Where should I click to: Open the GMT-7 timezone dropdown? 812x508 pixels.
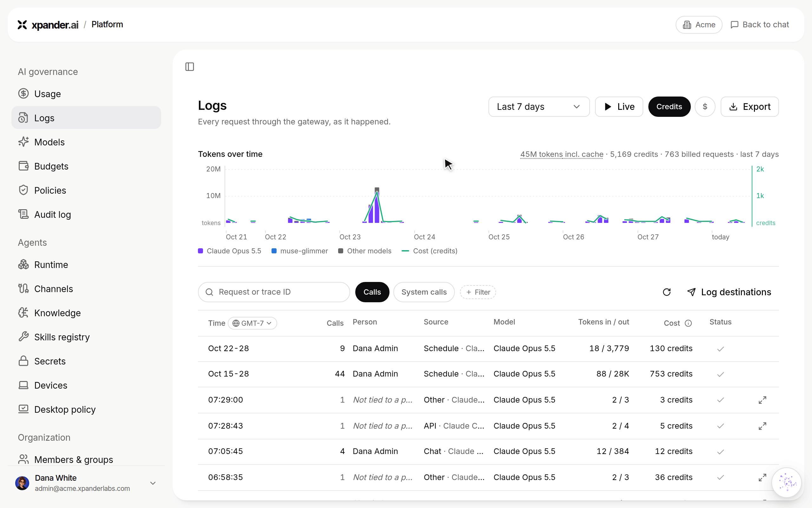[252, 323]
